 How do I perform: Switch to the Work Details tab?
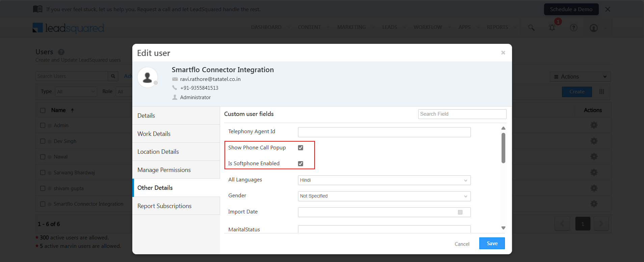(176, 134)
